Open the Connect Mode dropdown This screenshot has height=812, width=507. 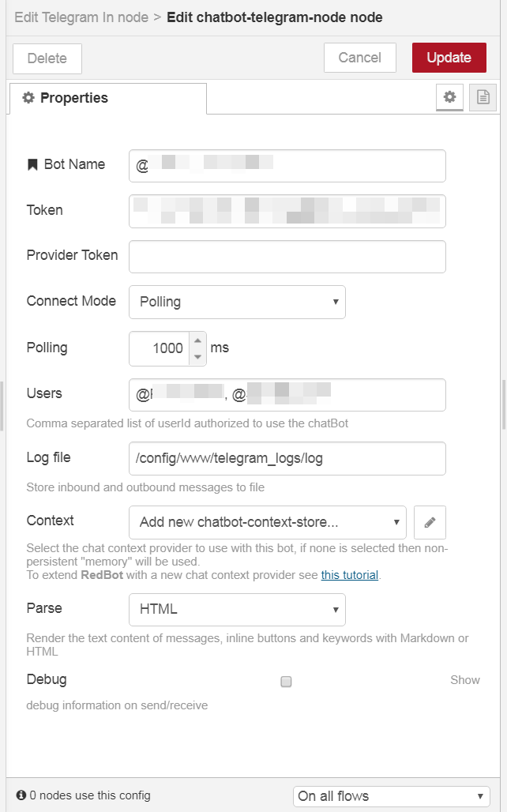[237, 302]
